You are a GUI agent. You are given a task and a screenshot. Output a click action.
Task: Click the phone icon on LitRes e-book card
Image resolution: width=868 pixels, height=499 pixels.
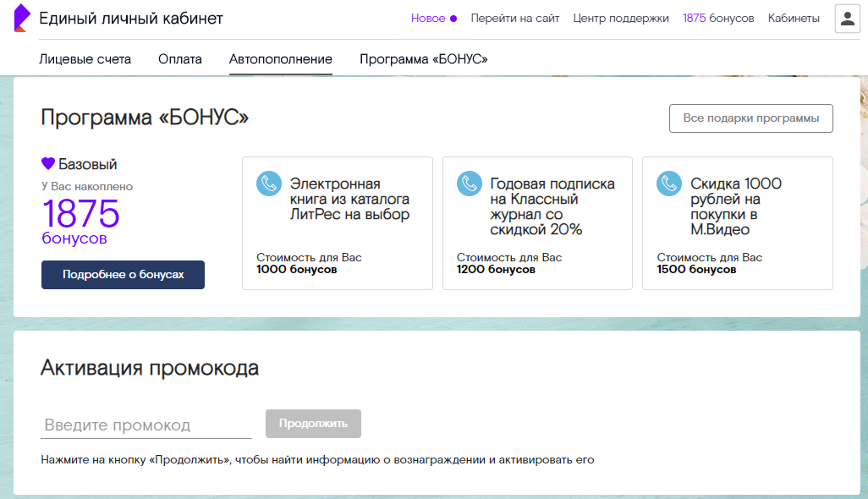tap(269, 184)
